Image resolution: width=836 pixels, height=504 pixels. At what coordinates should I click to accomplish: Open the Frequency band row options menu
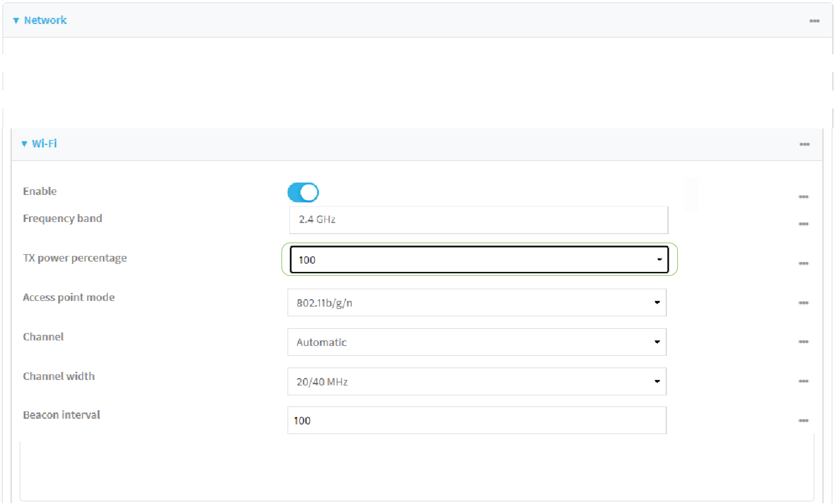(803, 224)
